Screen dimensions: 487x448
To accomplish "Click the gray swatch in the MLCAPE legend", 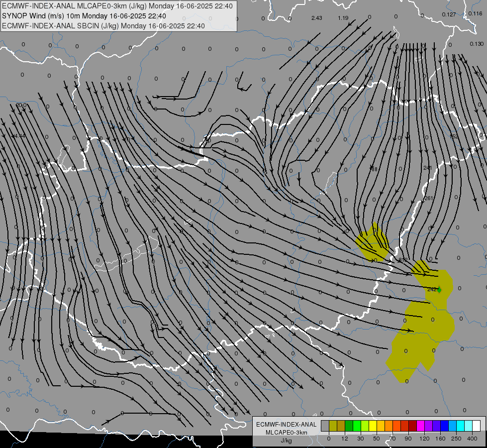I will (x=325, y=426).
